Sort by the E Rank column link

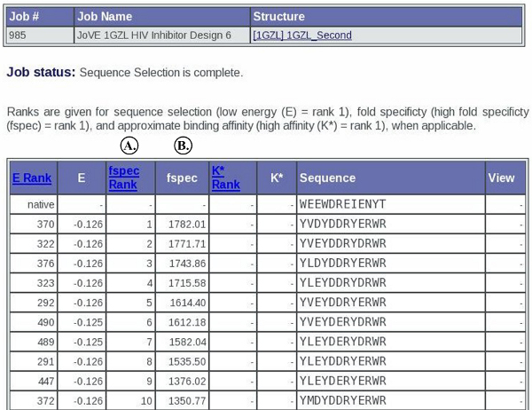click(32, 178)
